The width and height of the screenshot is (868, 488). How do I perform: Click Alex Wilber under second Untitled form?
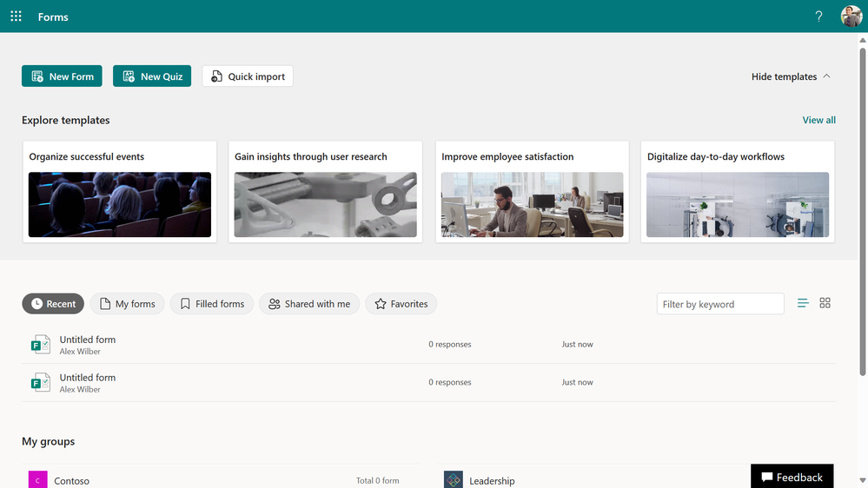80,390
